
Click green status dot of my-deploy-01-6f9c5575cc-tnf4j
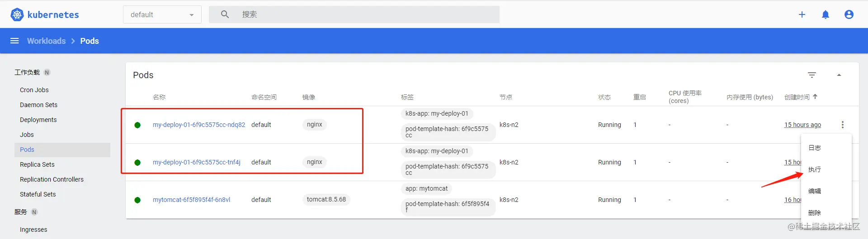tap(137, 163)
